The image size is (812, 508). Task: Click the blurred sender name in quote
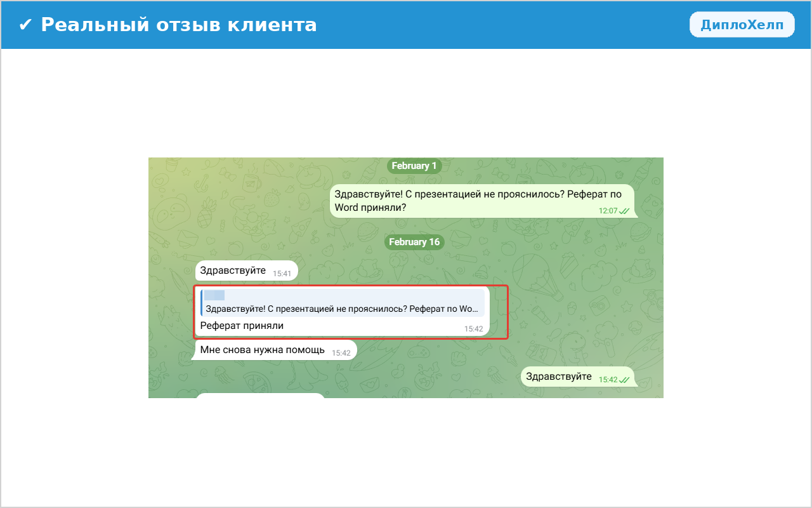[214, 295]
